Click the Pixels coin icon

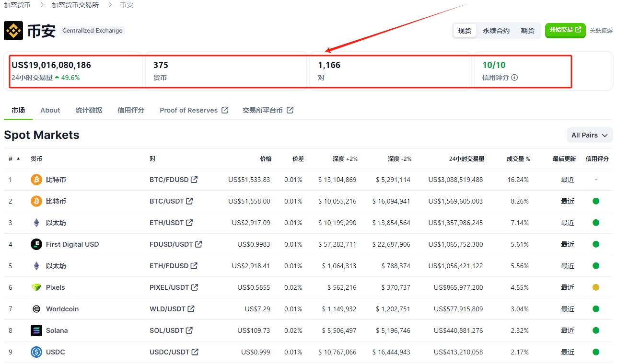click(36, 287)
